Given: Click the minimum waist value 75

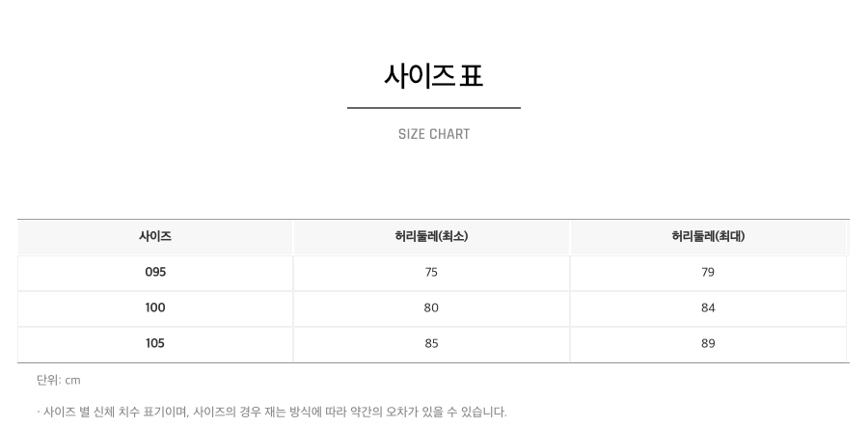Looking at the screenshot, I should tap(431, 272).
